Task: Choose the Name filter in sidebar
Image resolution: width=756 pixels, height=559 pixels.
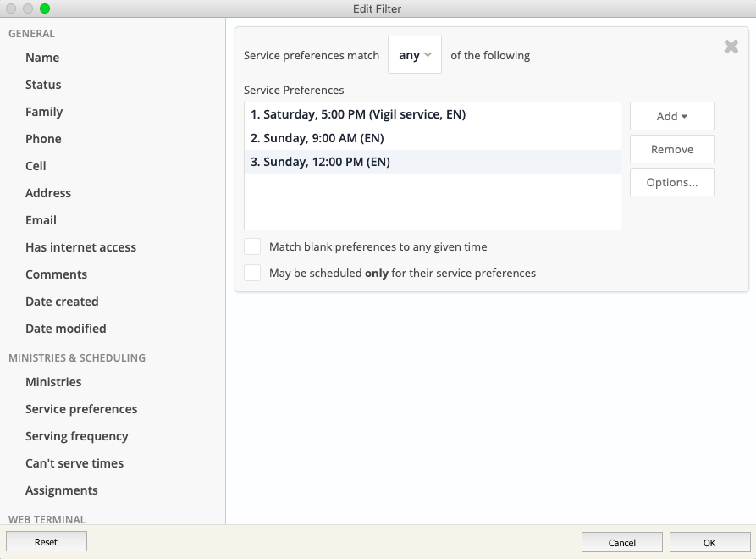Action: [x=42, y=58]
